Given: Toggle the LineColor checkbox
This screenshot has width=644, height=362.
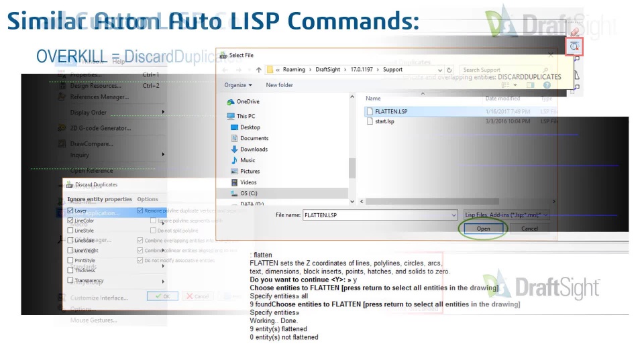Looking at the screenshot, I should (70, 221).
